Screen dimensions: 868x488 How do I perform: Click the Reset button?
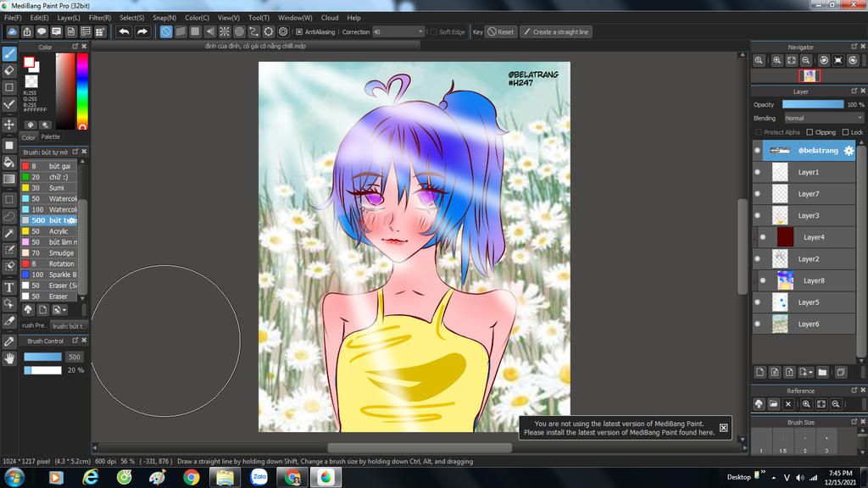(x=501, y=32)
